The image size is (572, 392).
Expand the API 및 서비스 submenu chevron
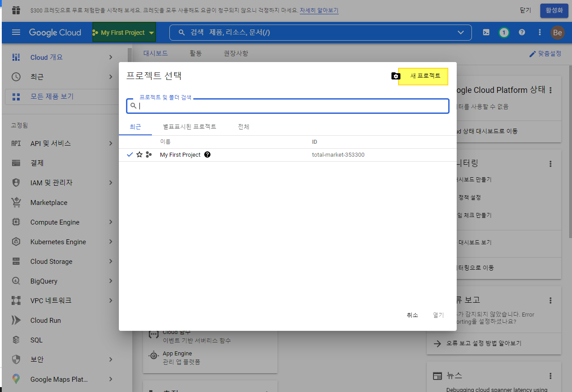click(x=111, y=143)
